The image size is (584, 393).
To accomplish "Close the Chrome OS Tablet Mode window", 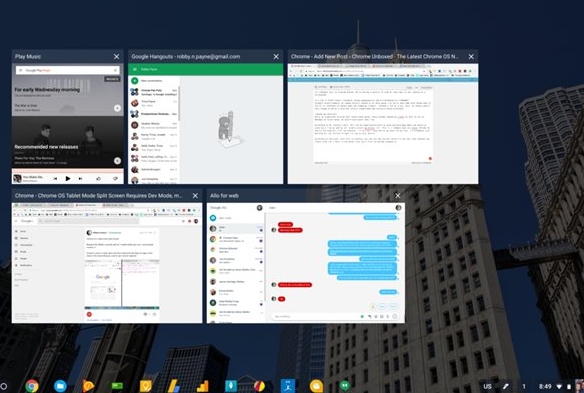I will pyautogui.click(x=195, y=196).
